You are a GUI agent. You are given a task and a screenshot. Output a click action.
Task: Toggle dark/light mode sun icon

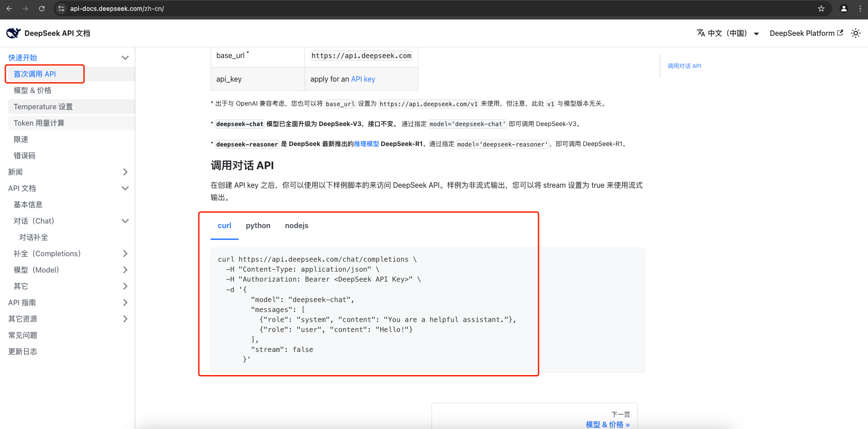tap(856, 33)
